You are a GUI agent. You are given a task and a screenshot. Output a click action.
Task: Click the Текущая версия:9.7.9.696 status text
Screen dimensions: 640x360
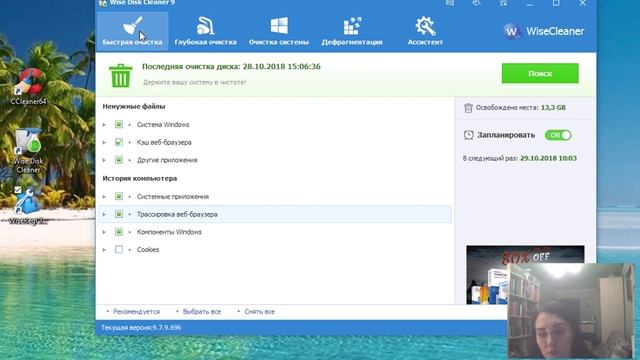tap(141, 327)
